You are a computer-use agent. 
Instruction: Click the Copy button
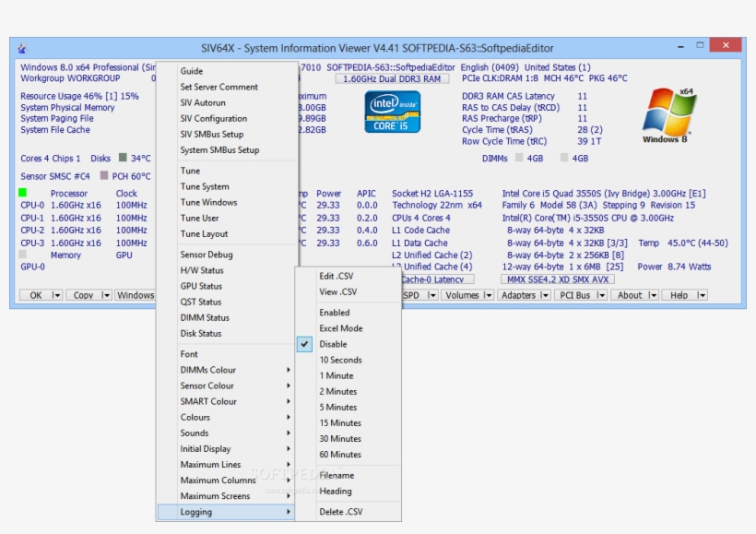tap(83, 295)
